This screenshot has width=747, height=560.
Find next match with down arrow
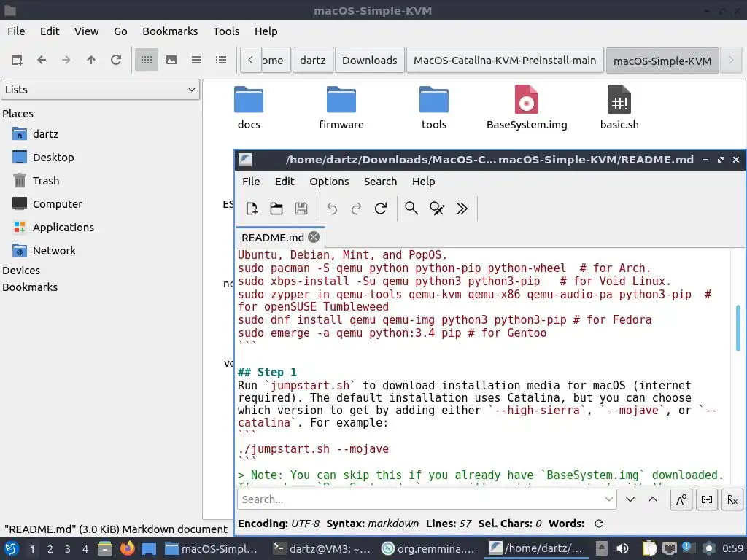point(630,499)
